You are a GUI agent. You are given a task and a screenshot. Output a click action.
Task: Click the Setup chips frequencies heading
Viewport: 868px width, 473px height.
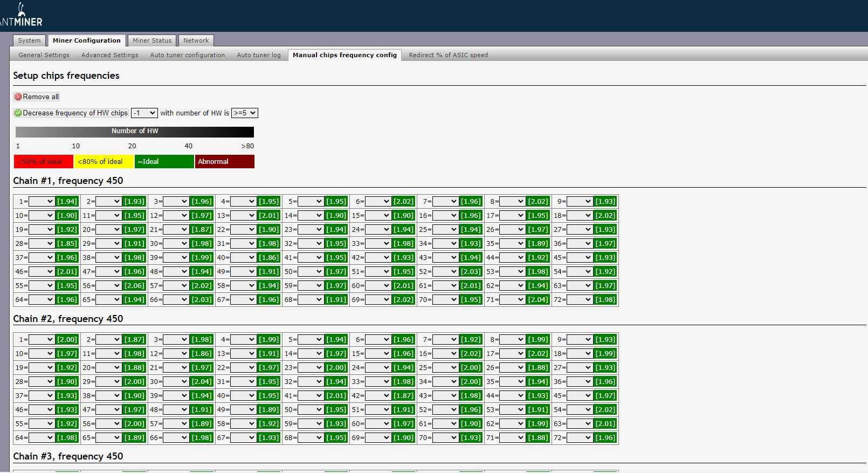pos(66,76)
